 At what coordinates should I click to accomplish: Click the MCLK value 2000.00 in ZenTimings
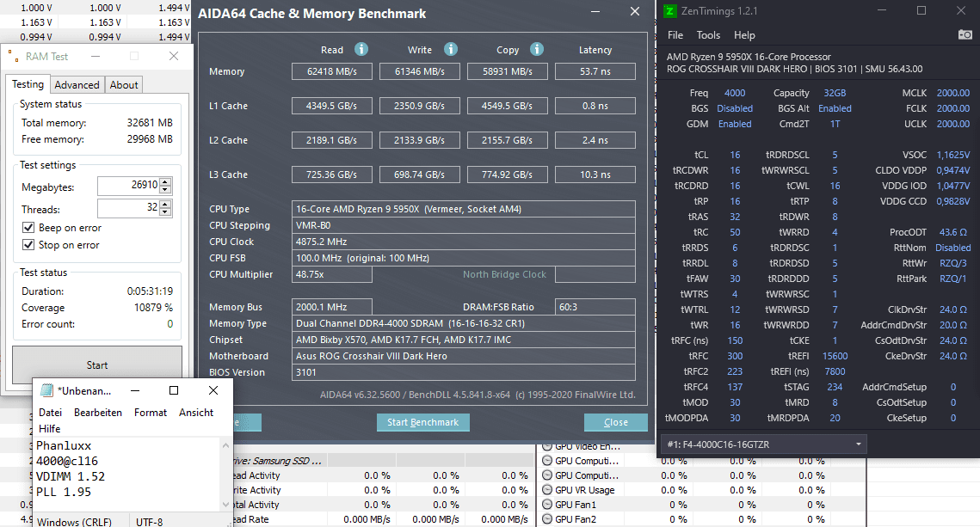coord(953,92)
